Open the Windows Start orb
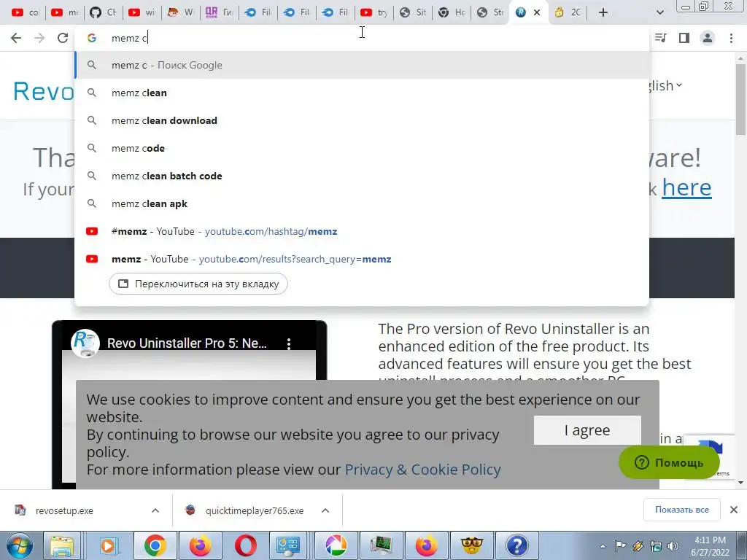The image size is (747, 560). pos(19,545)
